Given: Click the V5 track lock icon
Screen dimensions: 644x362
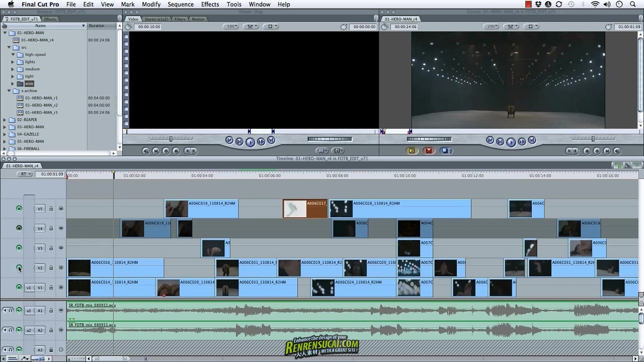Looking at the screenshot, I should pos(51,209).
